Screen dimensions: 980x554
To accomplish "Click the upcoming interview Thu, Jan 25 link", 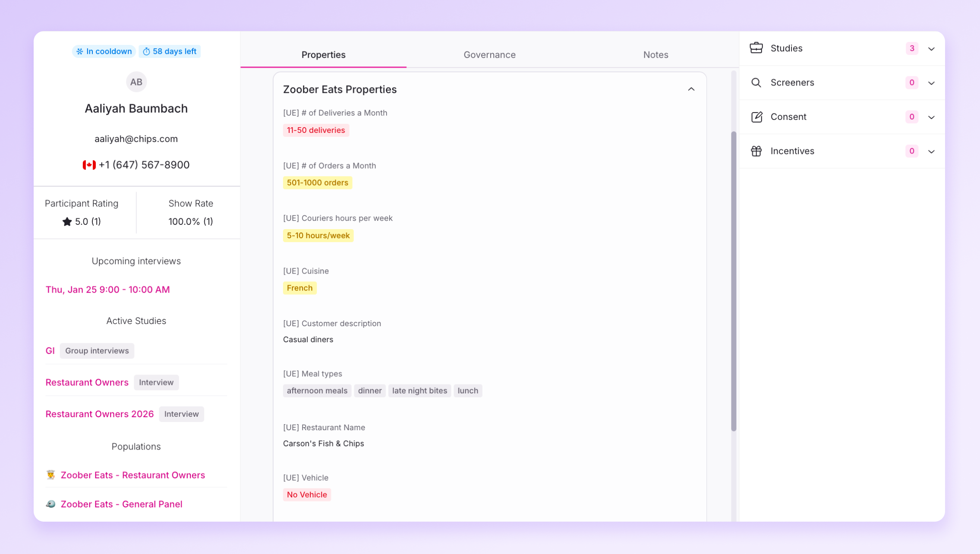I will click(108, 290).
